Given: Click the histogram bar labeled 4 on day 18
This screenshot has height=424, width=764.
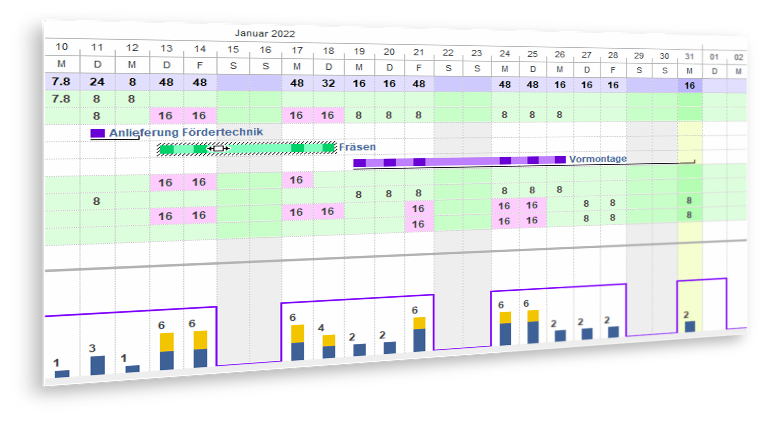Looking at the screenshot, I should click(x=329, y=347).
